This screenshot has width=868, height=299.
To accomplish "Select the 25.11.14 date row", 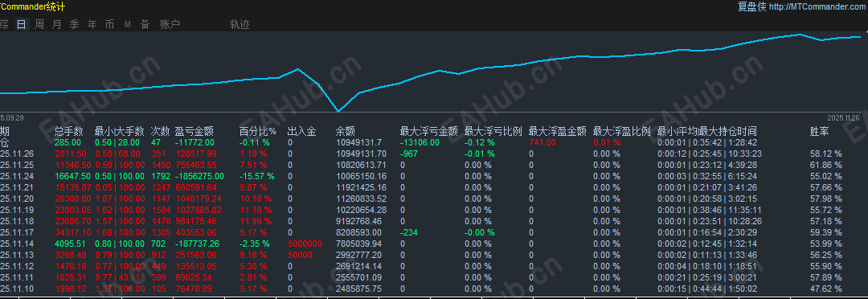I will 434,244.
